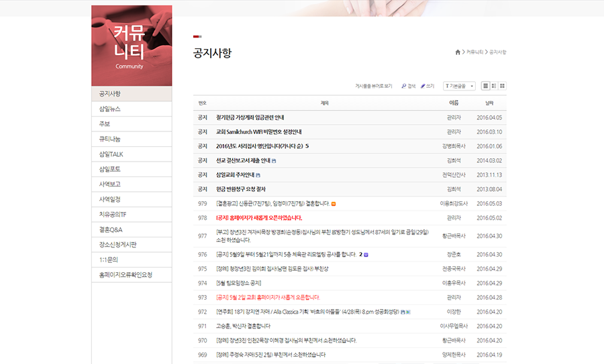Click author 이상한 on post 972
The width and height of the screenshot is (604, 364).
[454, 312]
